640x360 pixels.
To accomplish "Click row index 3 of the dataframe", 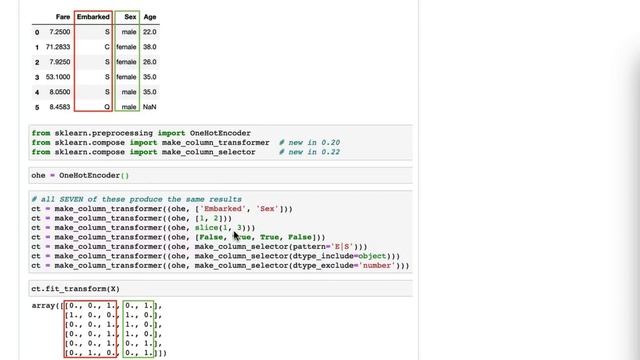I will 37,77.
